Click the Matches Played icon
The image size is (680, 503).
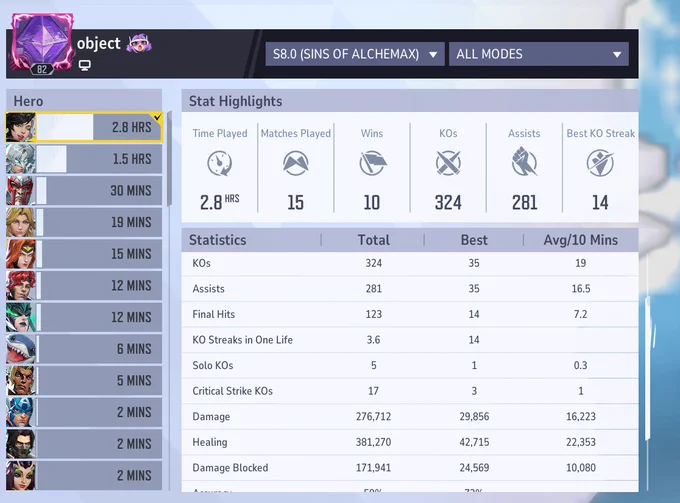pyautogui.click(x=296, y=163)
